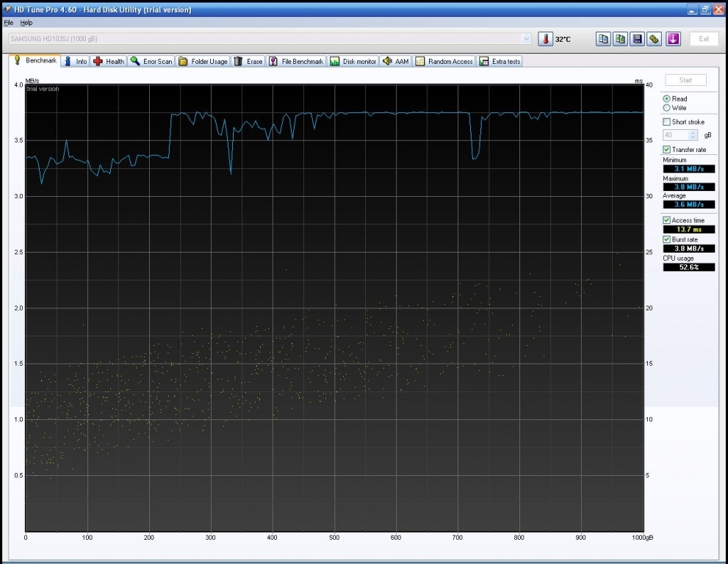Open the Random Access tab
Image resolution: width=728 pixels, height=564 pixels.
point(444,61)
